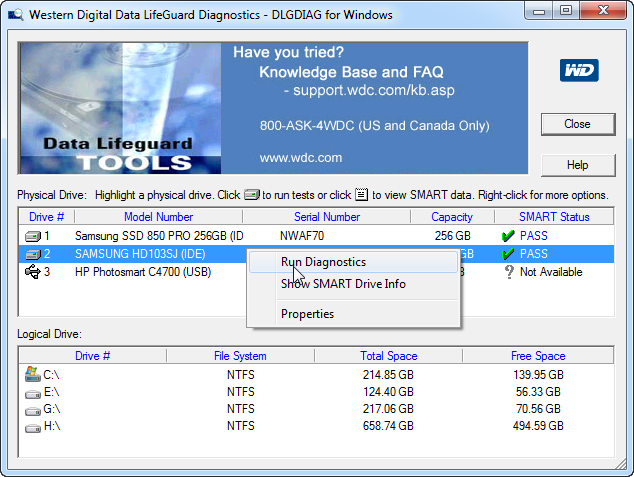Screen dimensions: 634x477
Task: Select G:\ logical drive label
Action: coord(52,409)
